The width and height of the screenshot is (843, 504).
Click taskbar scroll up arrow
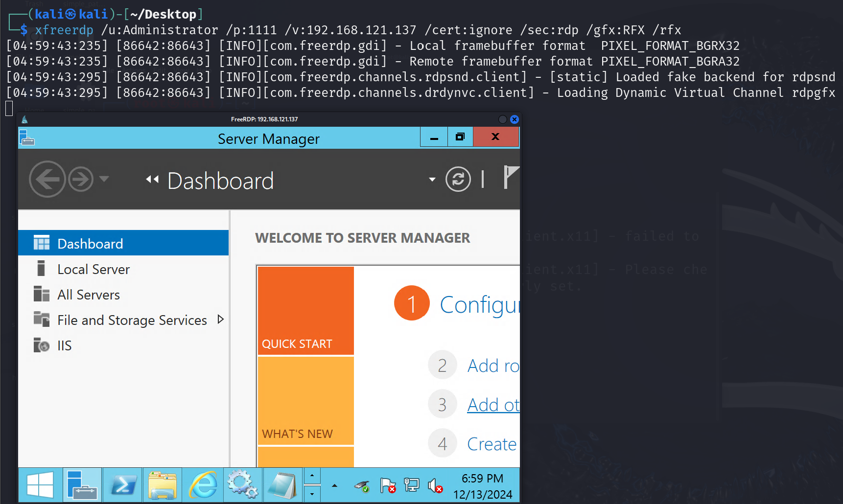click(x=312, y=476)
